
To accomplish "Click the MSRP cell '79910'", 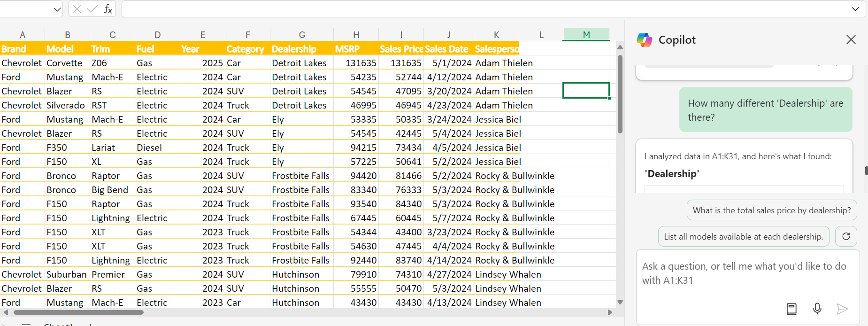I will (x=356, y=274).
